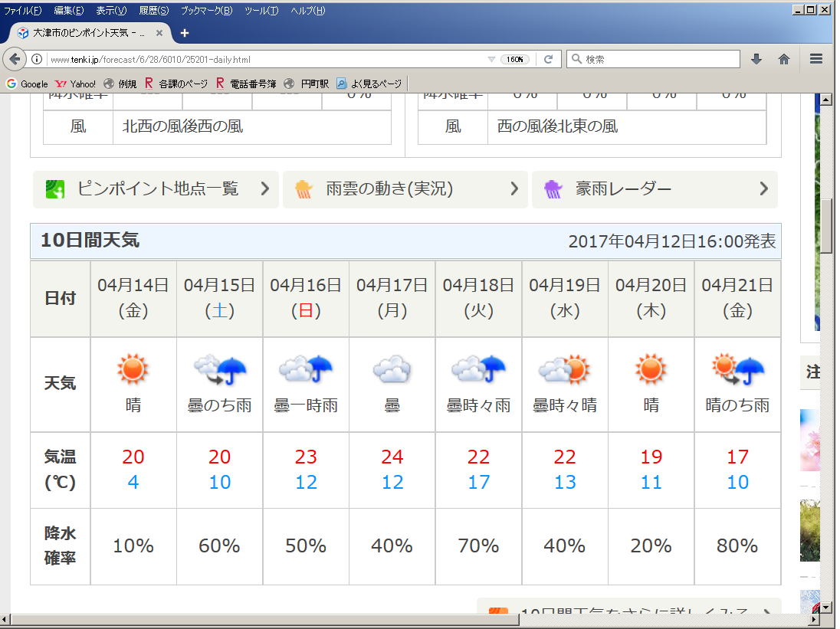Click the cloudy icon for 04月17日
Image resolution: width=840 pixels, height=629 pixels.
coord(392,369)
